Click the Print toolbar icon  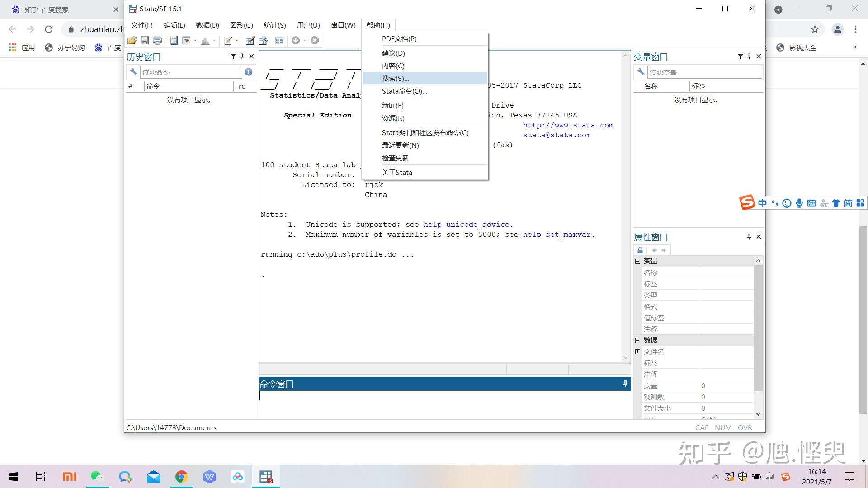157,41
